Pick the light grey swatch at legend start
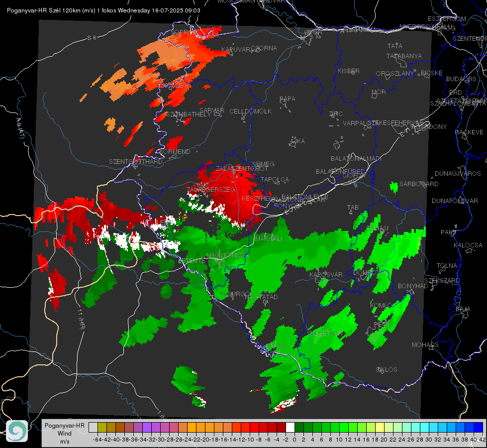Viewport: 487px width, 448px height. pos(93,428)
